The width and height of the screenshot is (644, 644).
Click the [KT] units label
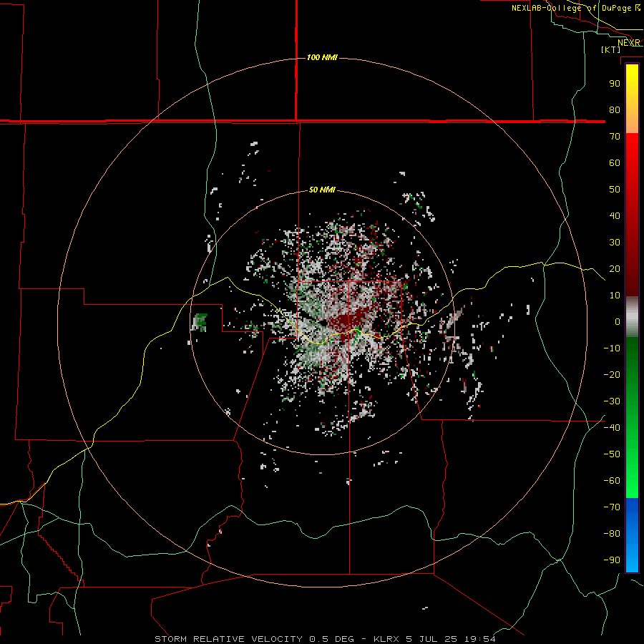point(611,49)
